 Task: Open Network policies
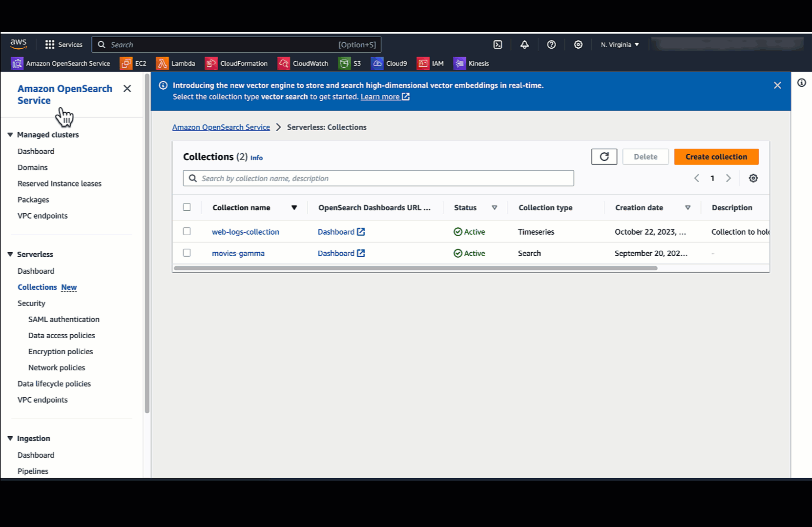pyautogui.click(x=57, y=367)
